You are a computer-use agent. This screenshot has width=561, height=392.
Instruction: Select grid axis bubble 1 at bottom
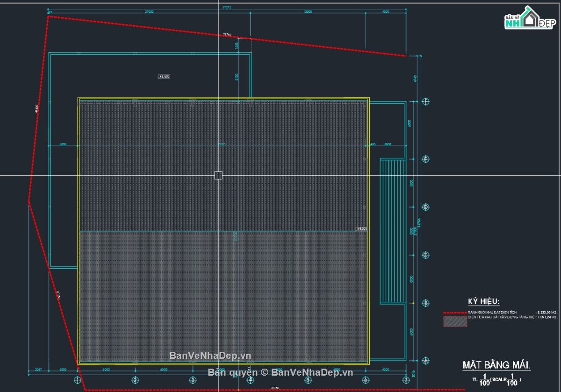[77, 380]
